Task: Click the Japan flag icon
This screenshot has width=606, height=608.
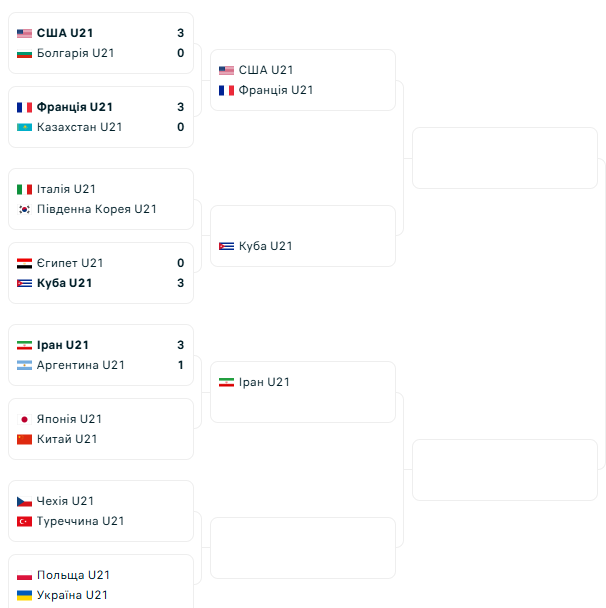Action: pos(24,419)
